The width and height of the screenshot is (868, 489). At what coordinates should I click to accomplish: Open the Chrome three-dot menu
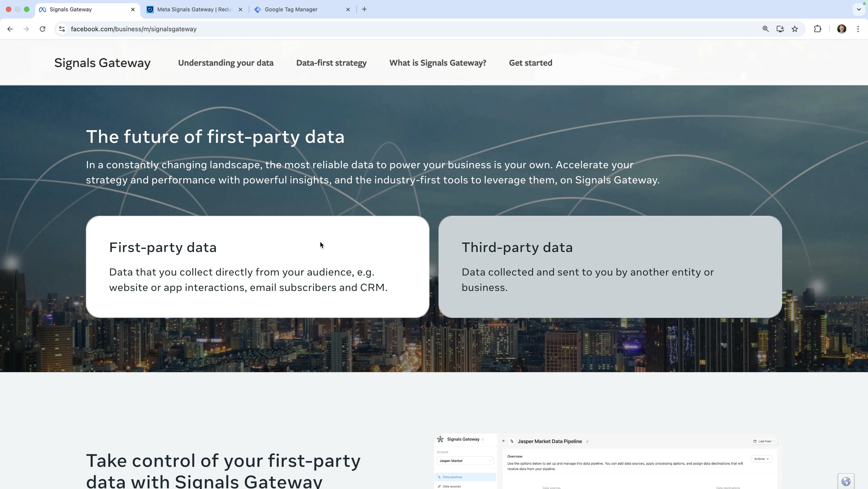pos(858,29)
